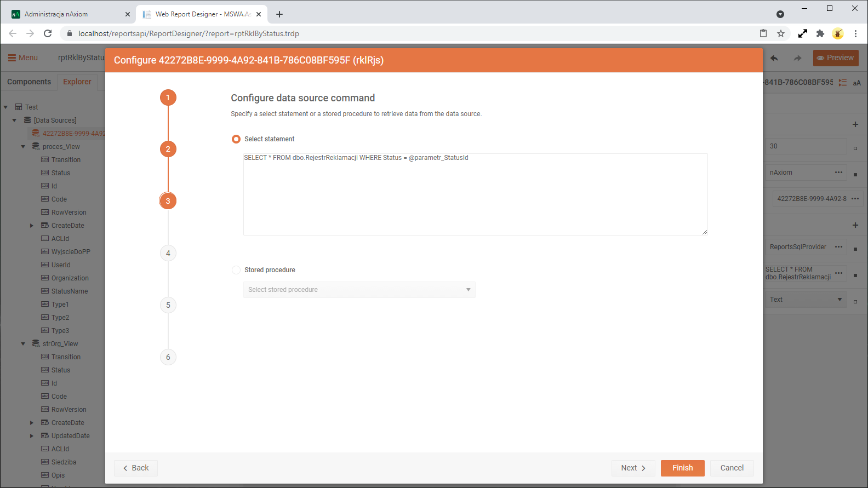Image resolution: width=868 pixels, height=488 pixels.
Task: Click the hamburger Menu icon
Action: (x=12, y=58)
